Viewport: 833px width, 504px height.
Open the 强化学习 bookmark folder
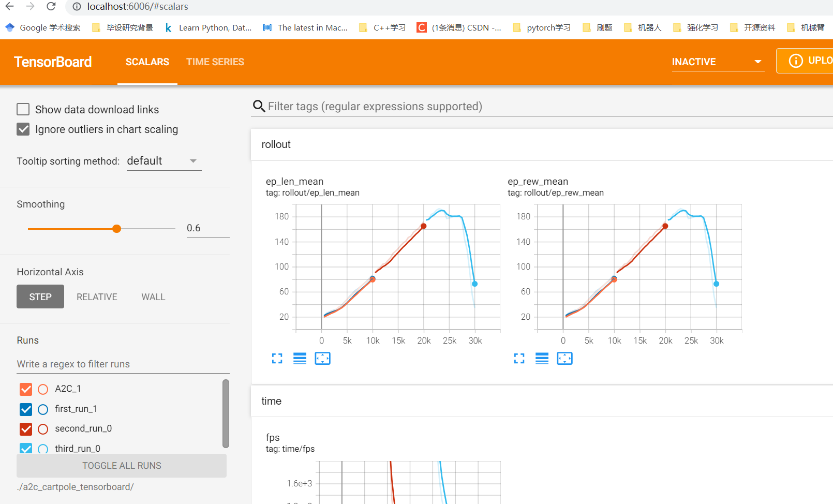696,27
